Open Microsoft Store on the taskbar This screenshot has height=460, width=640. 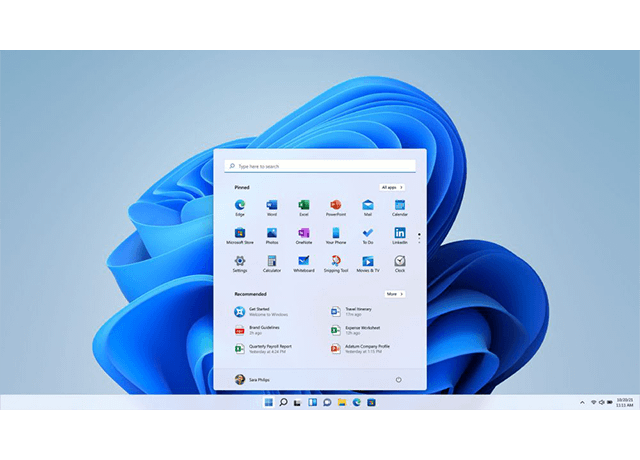[371, 402]
